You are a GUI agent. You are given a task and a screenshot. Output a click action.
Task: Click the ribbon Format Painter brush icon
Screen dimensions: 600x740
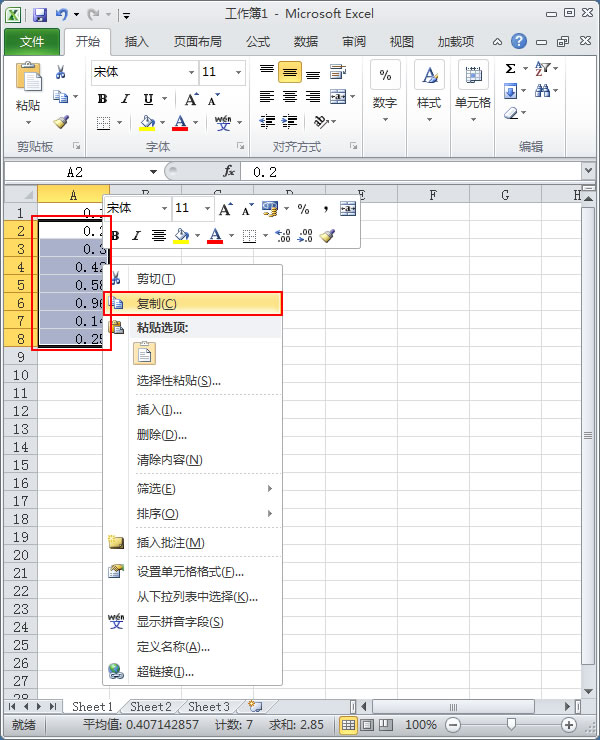(x=61, y=122)
